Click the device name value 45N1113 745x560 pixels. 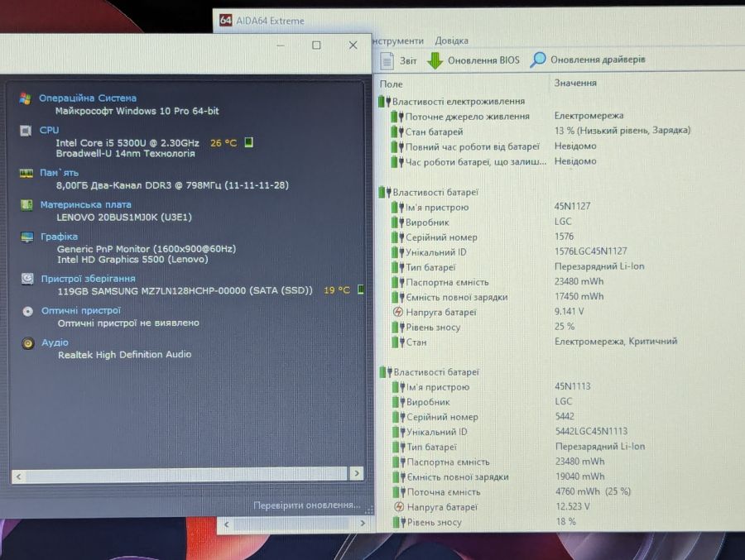pos(573,386)
